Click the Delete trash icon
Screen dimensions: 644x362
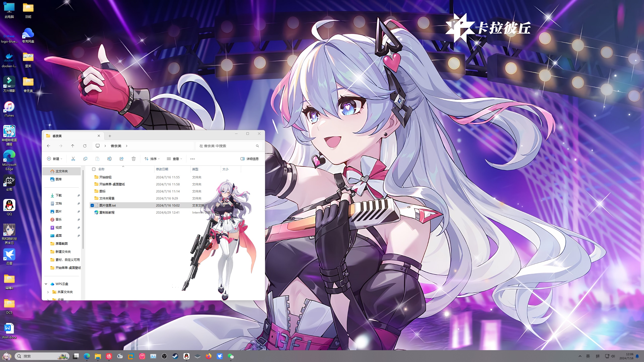[x=134, y=159]
